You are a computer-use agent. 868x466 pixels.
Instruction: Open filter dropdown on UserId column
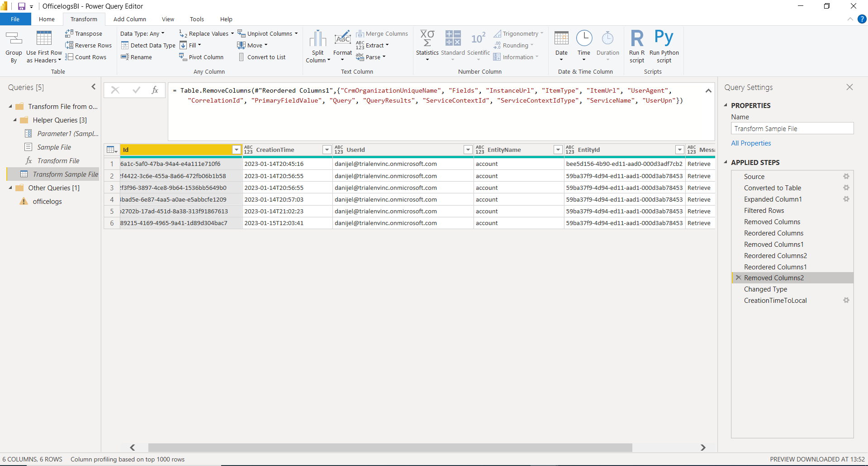tap(468, 150)
